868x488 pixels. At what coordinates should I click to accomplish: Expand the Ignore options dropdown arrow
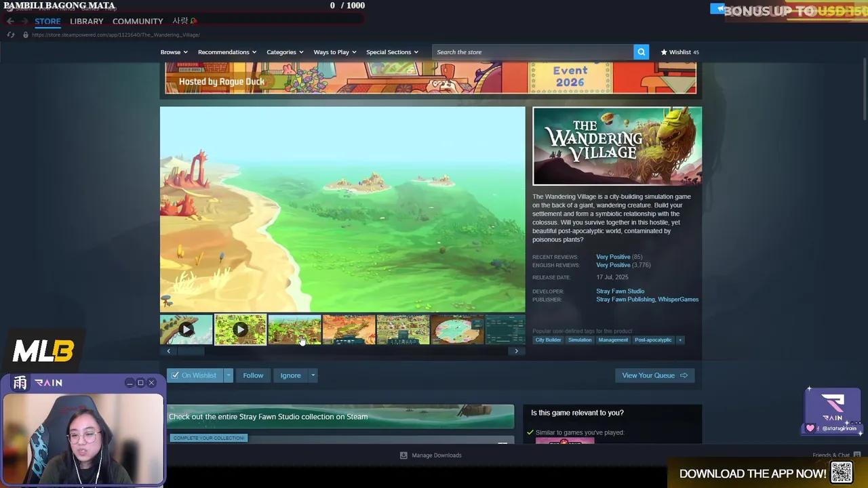tap(313, 375)
